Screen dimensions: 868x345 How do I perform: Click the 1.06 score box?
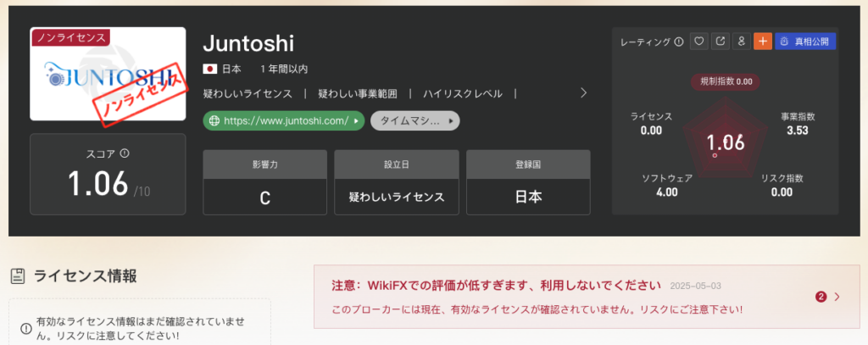point(108,174)
